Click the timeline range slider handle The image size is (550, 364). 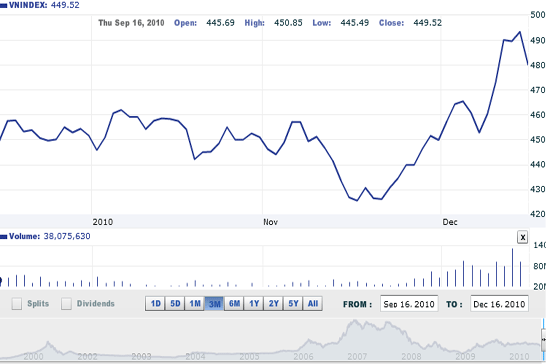click(544, 339)
